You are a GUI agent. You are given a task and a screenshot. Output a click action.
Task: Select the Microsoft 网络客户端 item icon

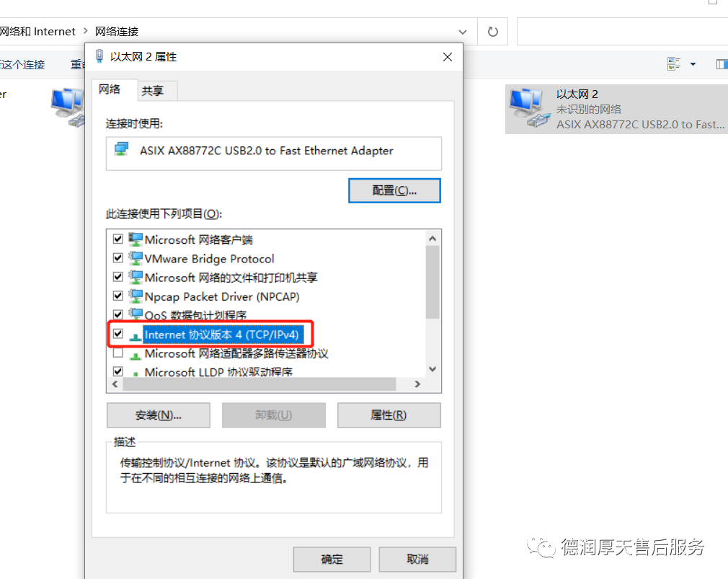point(136,239)
